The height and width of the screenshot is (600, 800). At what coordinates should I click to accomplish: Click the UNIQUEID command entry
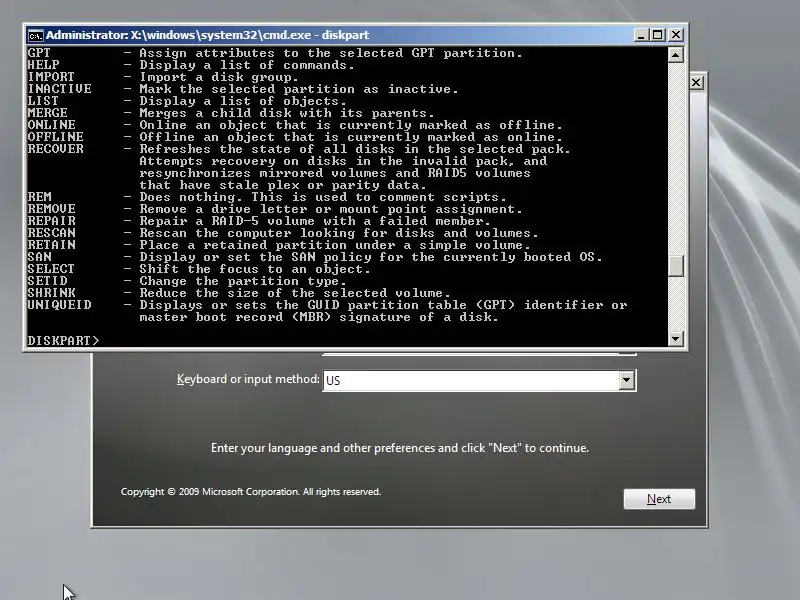pyautogui.click(x=59, y=305)
